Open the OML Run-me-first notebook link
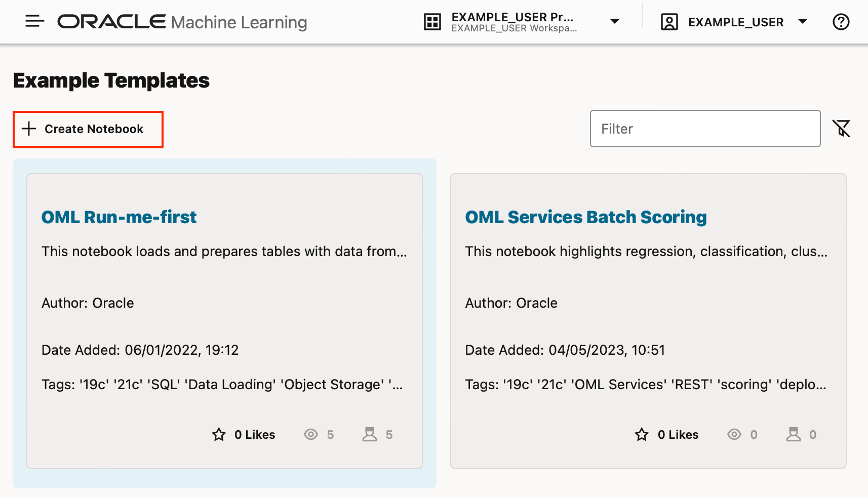Screen dimensions: 868x498 tap(119, 217)
